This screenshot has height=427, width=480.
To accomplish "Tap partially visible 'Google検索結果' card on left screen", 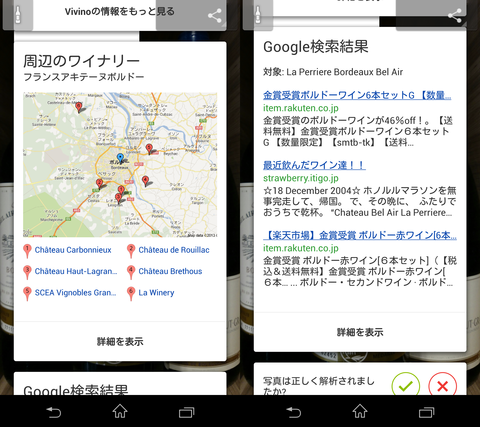I will click(120, 384).
